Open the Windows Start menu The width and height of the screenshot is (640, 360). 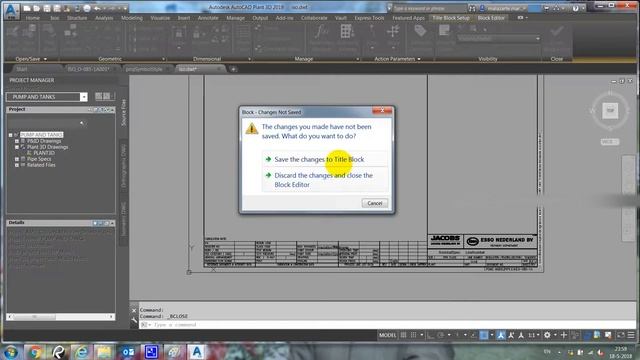click(x=11, y=352)
